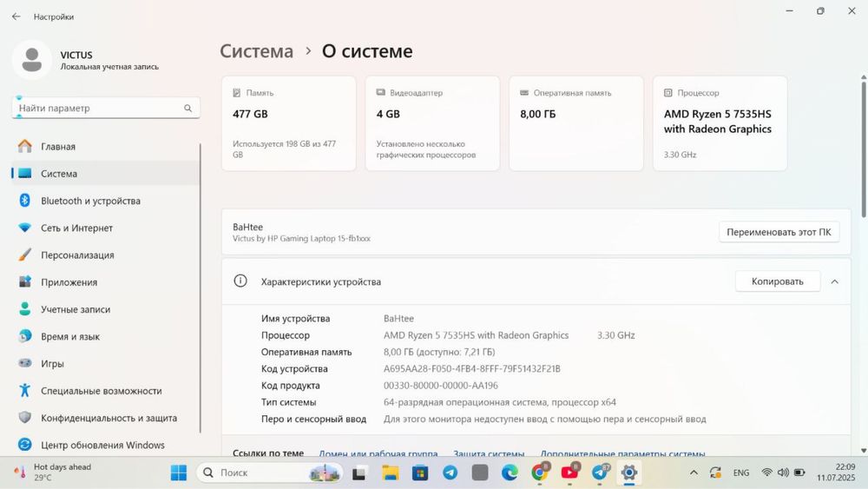Click the Конфиденциальность и защита shield icon
Image resolution: width=868 pixels, height=489 pixels.
pyautogui.click(x=25, y=418)
